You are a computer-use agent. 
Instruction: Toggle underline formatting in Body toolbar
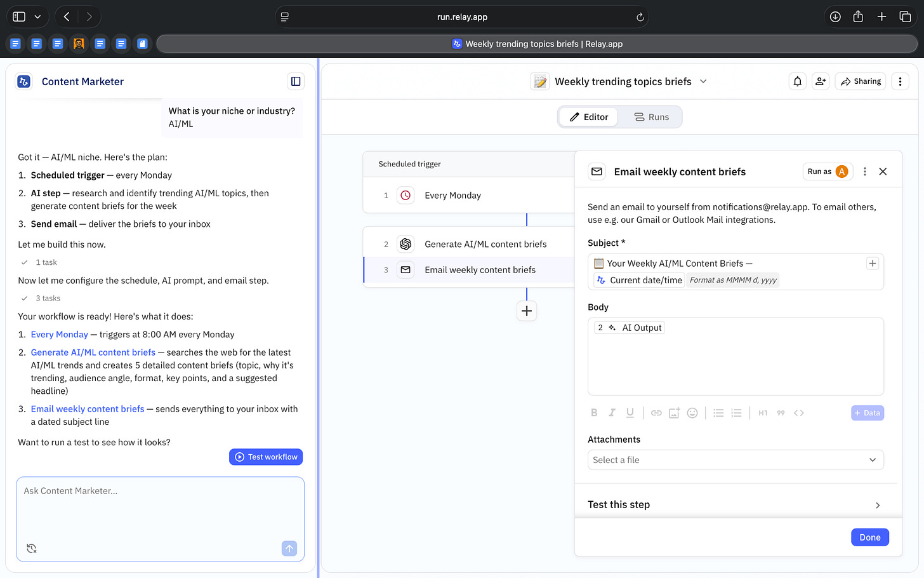pyautogui.click(x=630, y=413)
